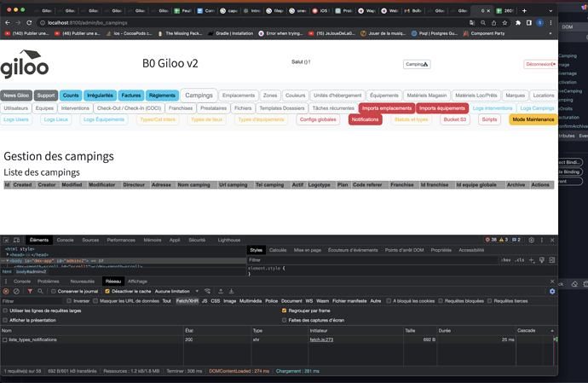Click the 'Déconnexion' button
This screenshot has height=383, width=588.
click(540, 64)
